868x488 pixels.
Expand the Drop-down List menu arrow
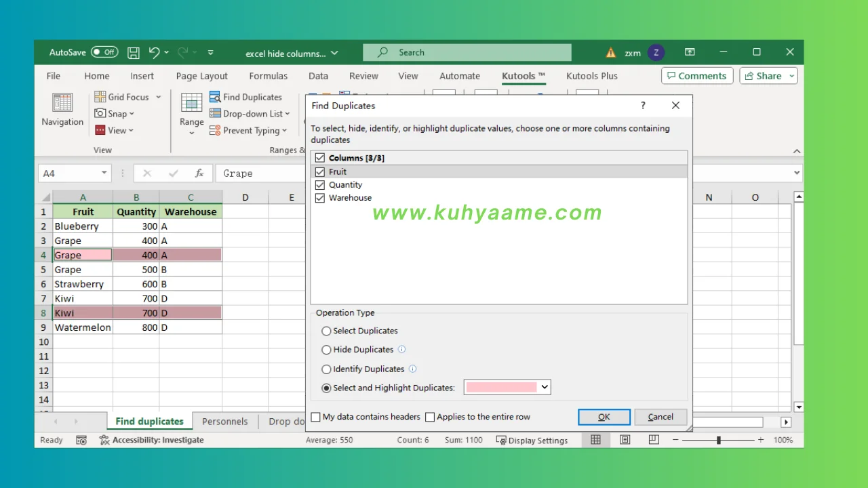[x=288, y=114]
